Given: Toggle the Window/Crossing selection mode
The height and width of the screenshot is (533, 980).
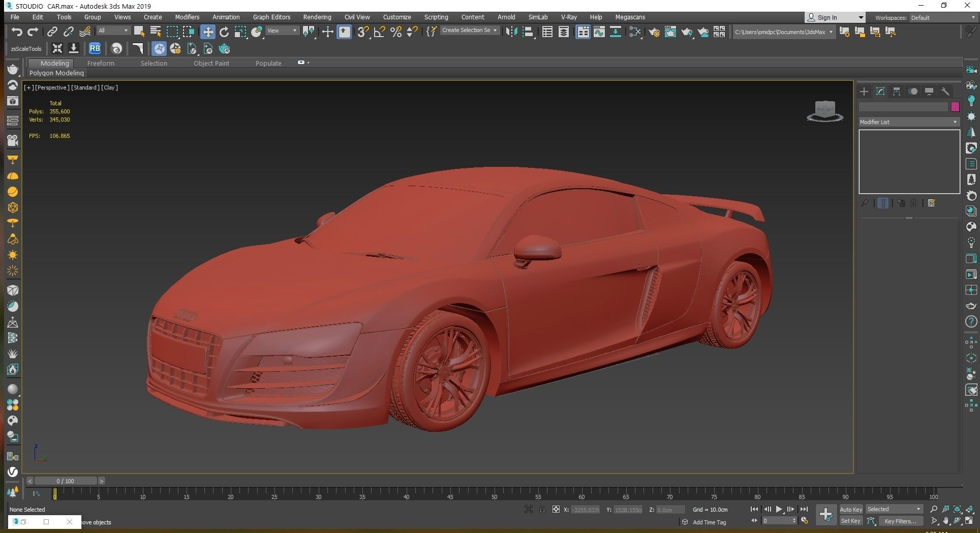Looking at the screenshot, I should coord(189,32).
